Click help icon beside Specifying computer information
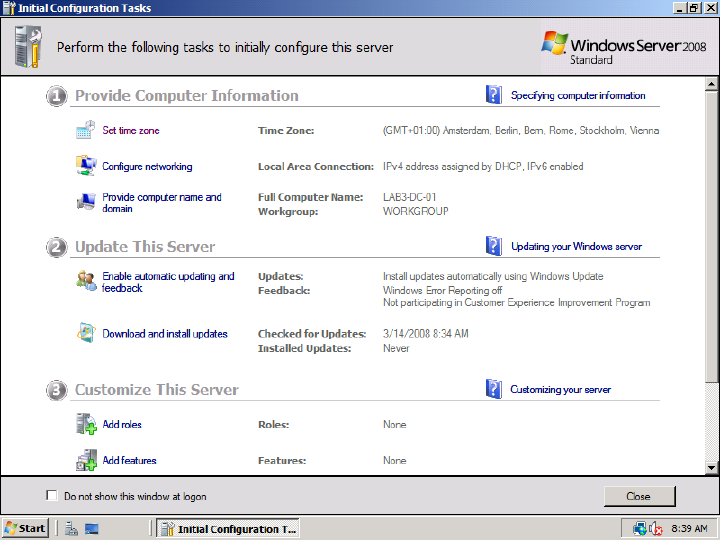 pyautogui.click(x=494, y=95)
